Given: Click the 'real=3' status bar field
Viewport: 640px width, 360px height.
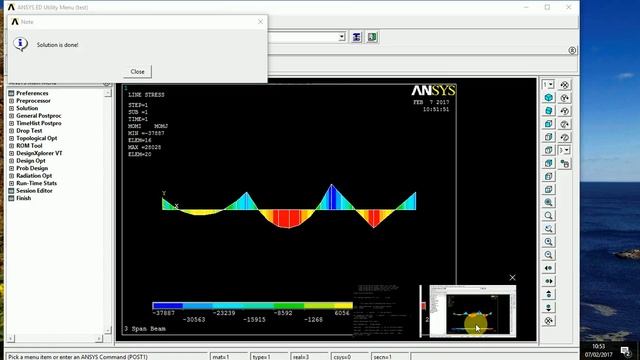Looking at the screenshot, I should 309,357.
